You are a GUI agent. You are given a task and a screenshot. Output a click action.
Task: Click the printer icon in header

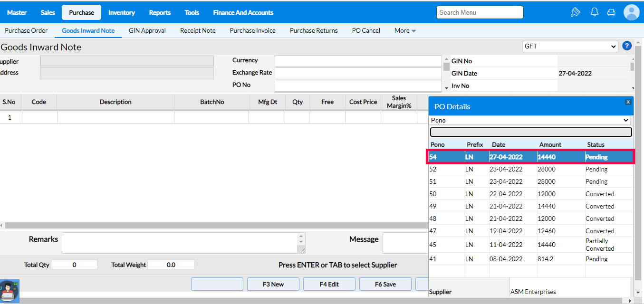pos(611,12)
